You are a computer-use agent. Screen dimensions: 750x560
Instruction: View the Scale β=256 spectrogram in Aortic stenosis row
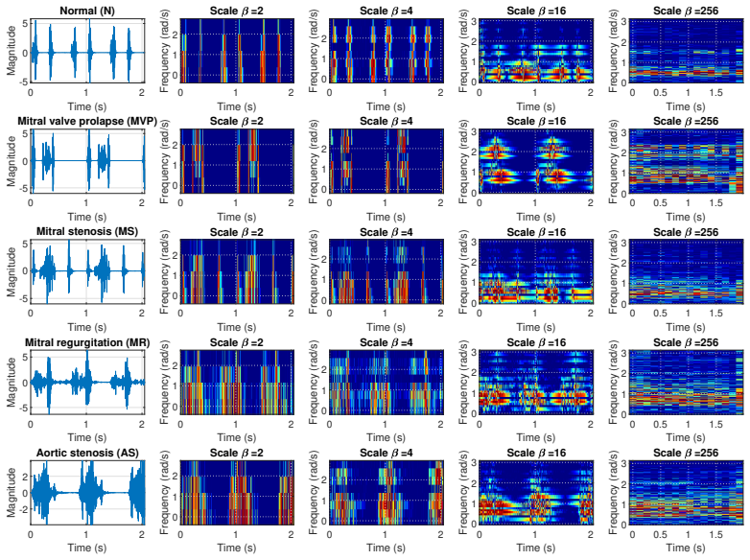687,493
